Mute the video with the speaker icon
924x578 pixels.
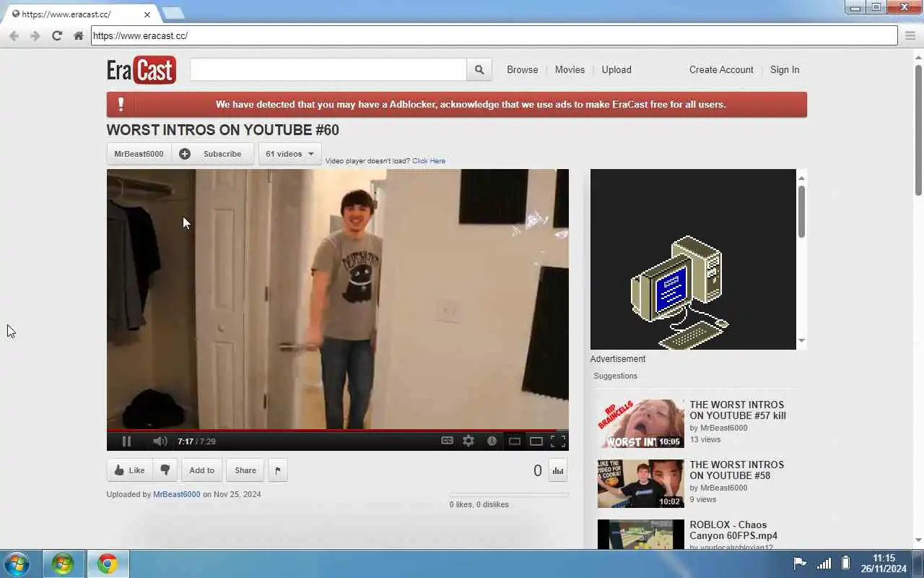tap(160, 441)
